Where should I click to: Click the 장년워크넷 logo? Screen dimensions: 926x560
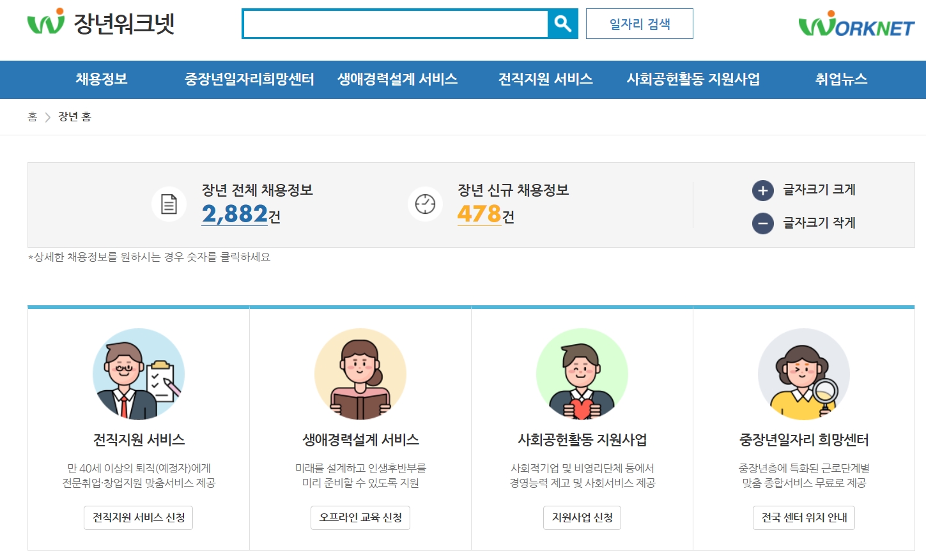click(100, 23)
